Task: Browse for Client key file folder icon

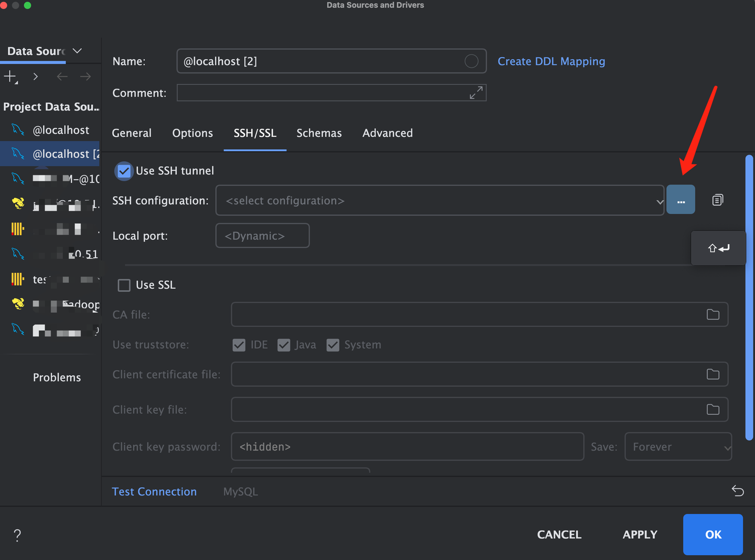Action: (x=713, y=410)
